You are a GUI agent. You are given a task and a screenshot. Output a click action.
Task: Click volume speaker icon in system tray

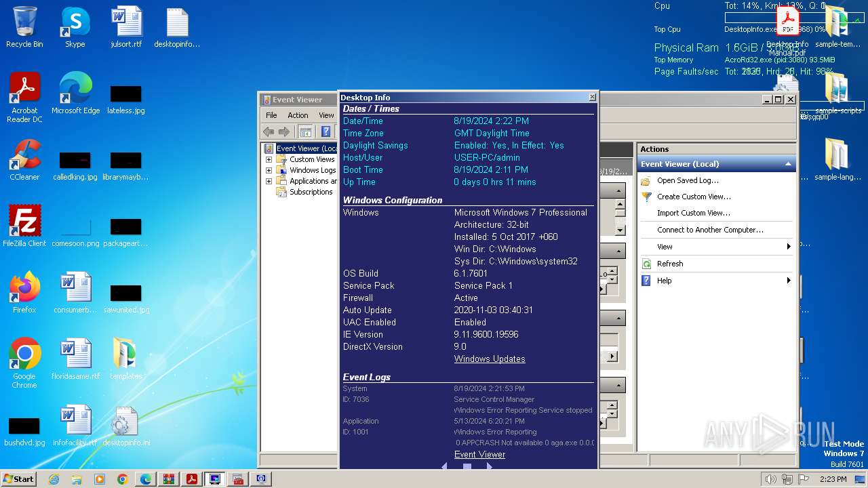click(x=770, y=479)
